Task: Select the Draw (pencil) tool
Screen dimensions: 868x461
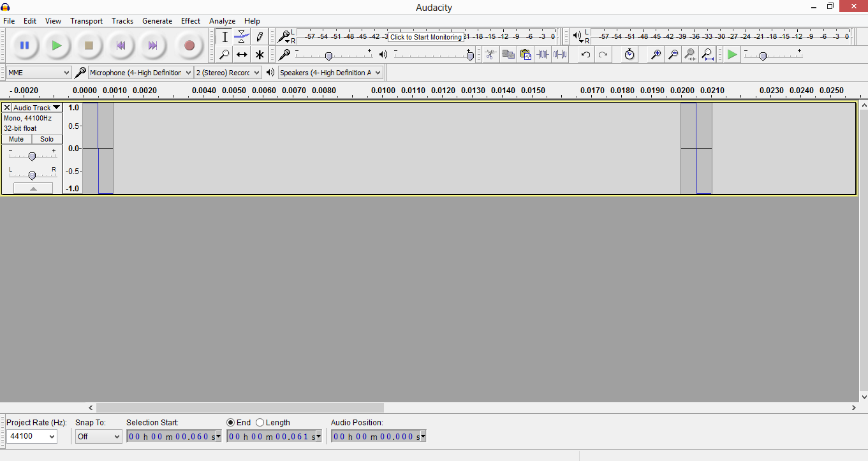Action: pos(259,37)
